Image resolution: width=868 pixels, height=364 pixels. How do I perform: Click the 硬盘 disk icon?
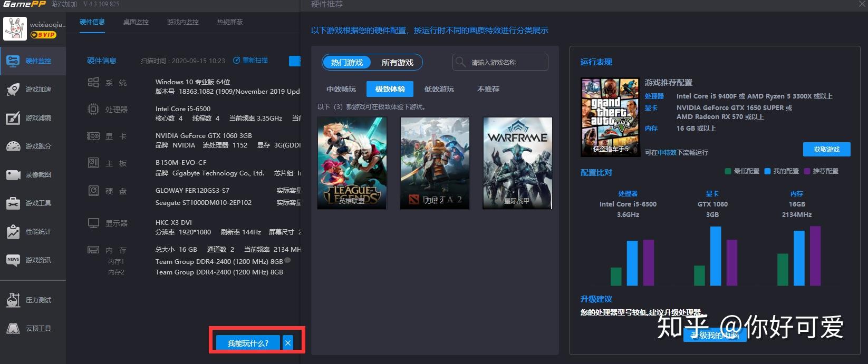[93, 191]
